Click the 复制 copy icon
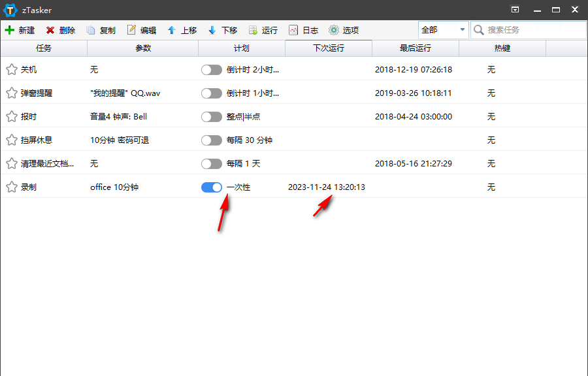This screenshot has width=588, height=376. coord(90,30)
